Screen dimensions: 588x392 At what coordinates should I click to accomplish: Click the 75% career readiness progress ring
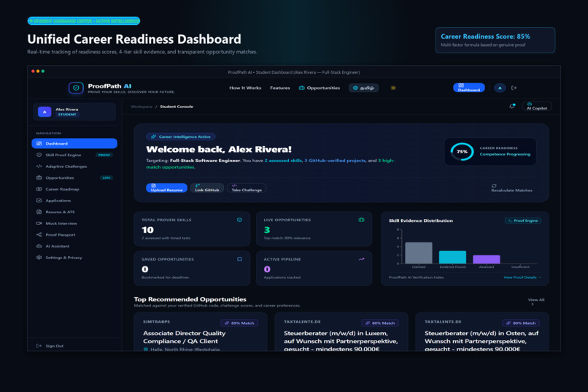462,152
